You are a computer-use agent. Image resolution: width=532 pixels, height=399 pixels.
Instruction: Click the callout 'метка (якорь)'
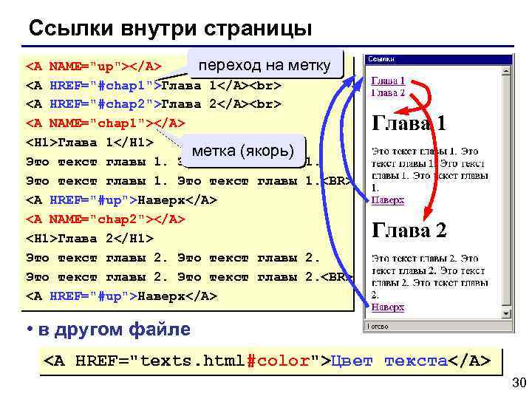coord(243,151)
